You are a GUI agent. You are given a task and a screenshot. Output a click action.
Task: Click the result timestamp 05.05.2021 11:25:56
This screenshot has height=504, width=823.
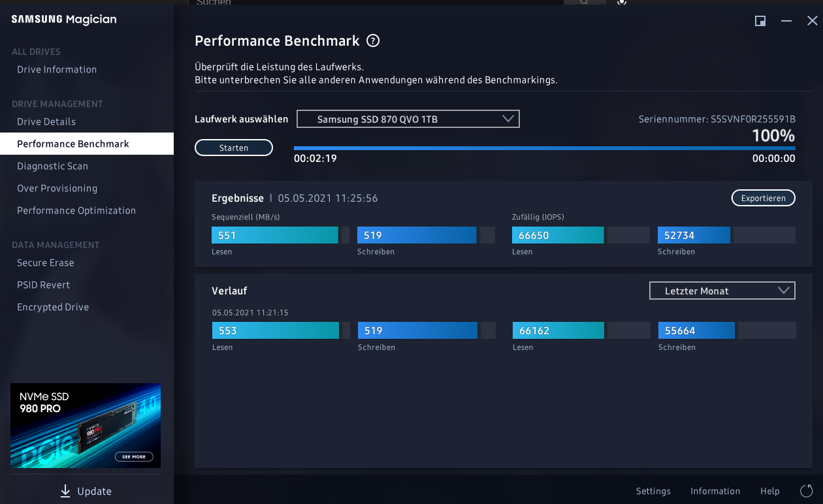[x=328, y=198]
